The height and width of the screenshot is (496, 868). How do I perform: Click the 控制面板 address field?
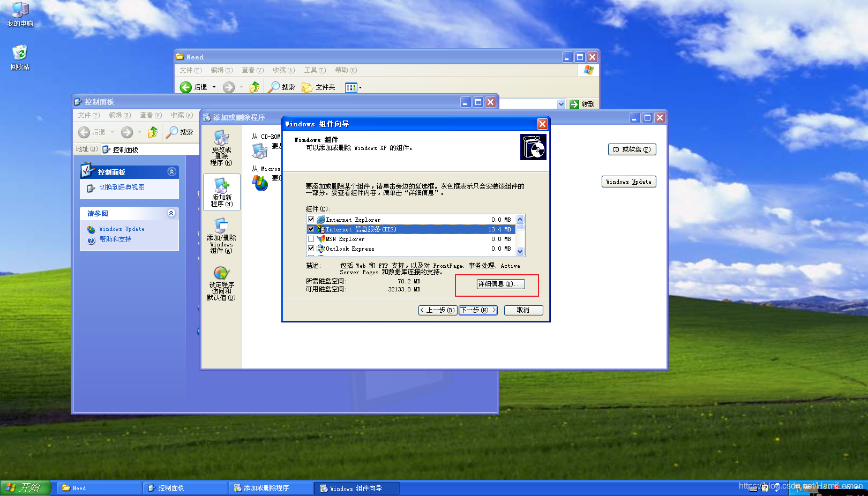click(x=150, y=149)
